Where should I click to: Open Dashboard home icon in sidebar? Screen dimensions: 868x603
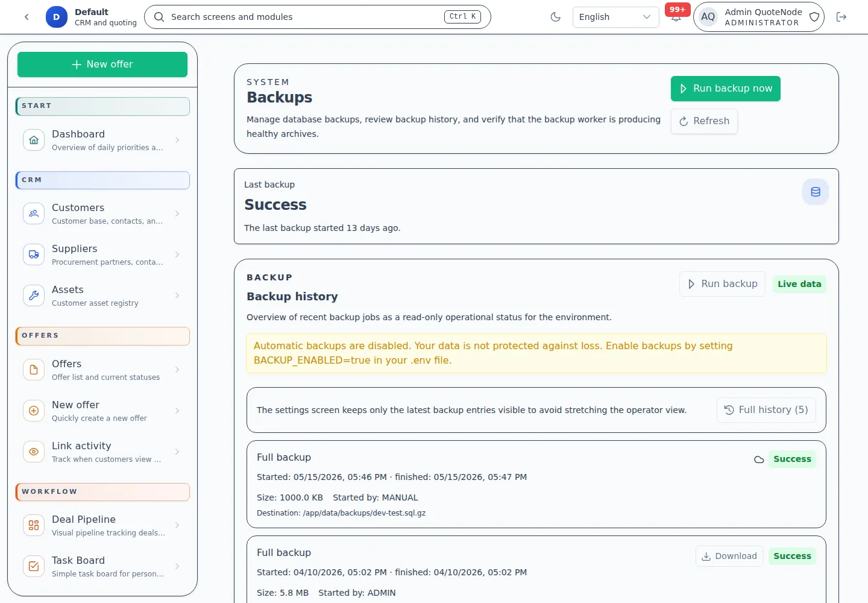coord(34,140)
